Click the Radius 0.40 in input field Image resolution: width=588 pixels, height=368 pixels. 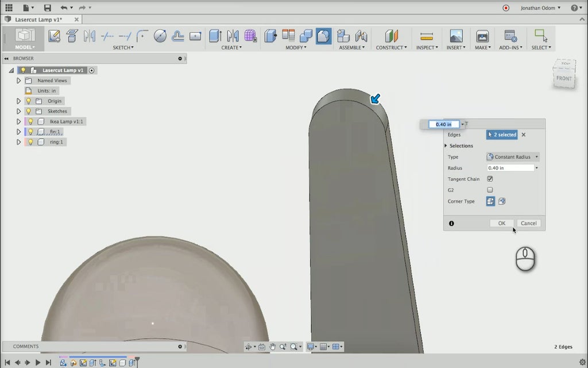[x=510, y=168]
